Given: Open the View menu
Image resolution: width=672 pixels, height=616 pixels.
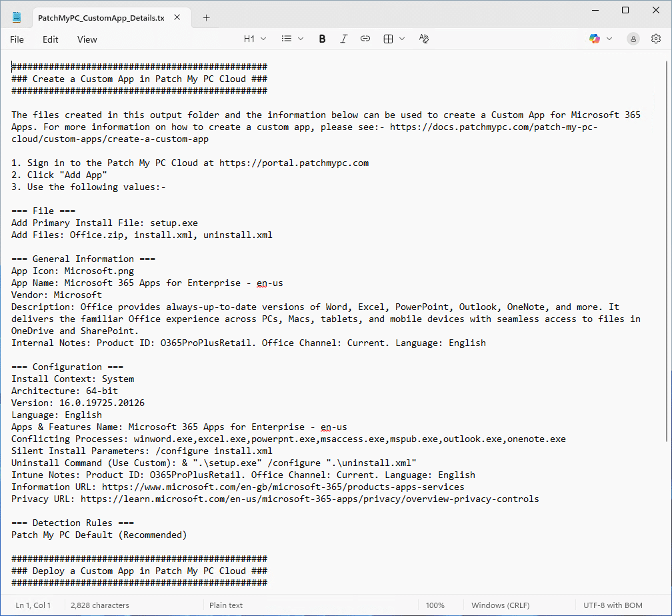Looking at the screenshot, I should coord(87,39).
